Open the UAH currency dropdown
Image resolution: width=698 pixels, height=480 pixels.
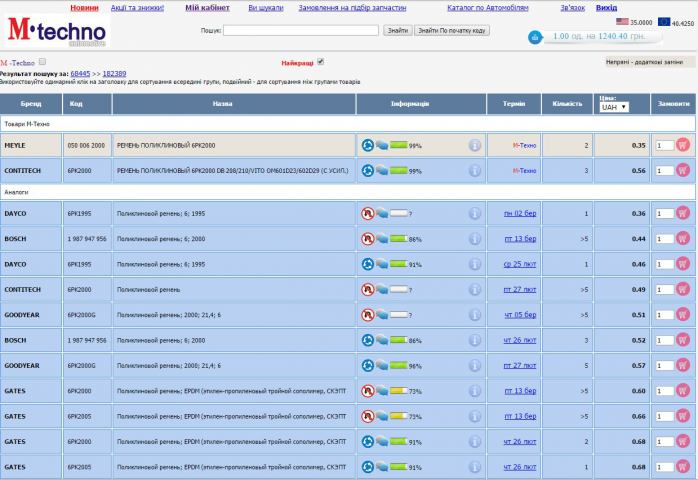coord(614,107)
